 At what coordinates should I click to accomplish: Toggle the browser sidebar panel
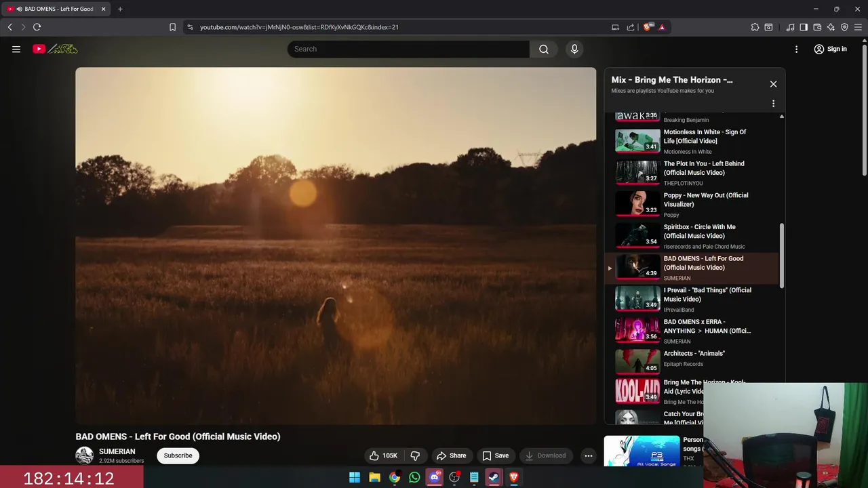click(804, 27)
